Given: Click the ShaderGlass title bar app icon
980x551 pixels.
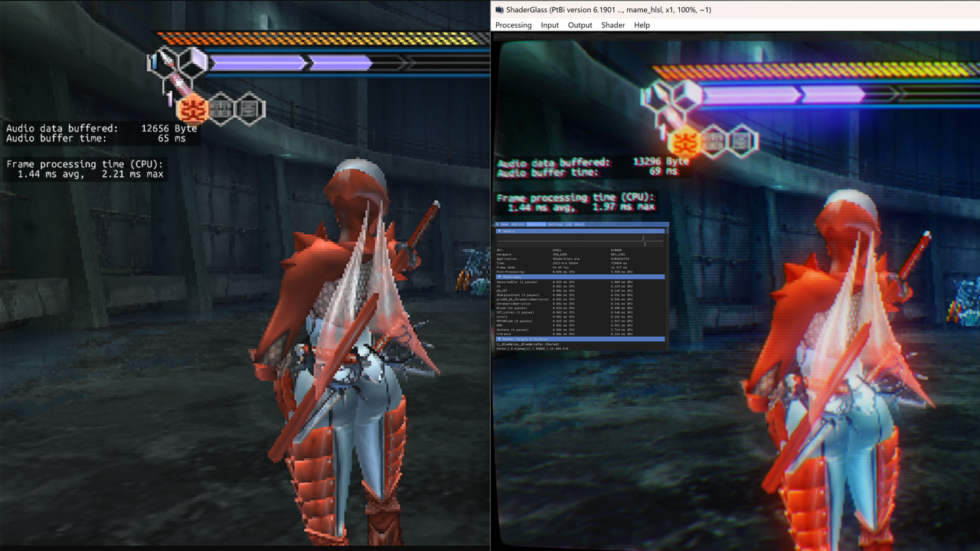Looking at the screenshot, I should (x=499, y=9).
